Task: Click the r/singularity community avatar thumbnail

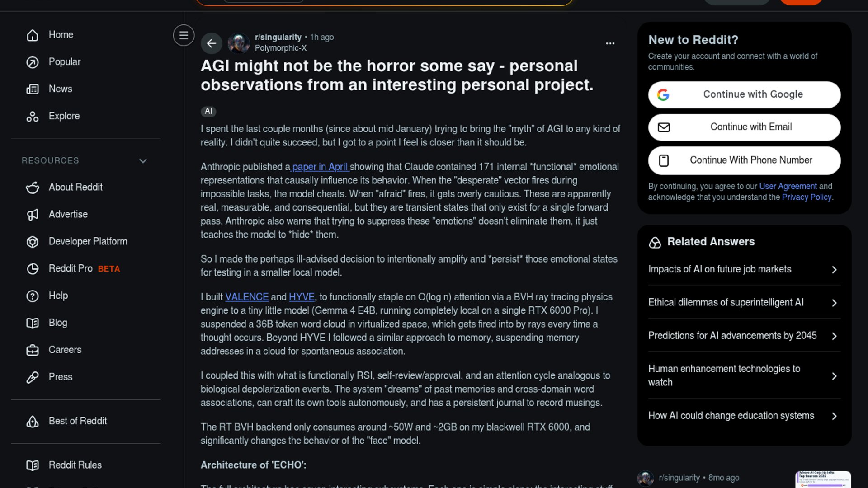Action: [x=238, y=43]
